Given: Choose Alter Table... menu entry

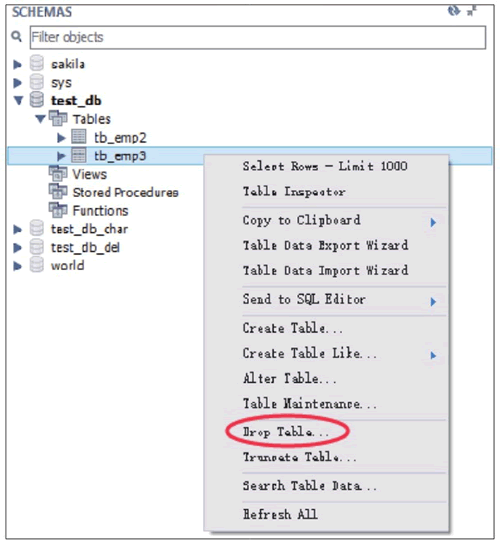Looking at the screenshot, I should tap(289, 378).
